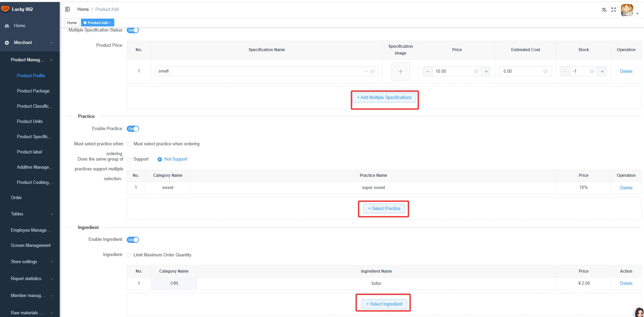Click the Estimated Cost input field

(x=525, y=71)
